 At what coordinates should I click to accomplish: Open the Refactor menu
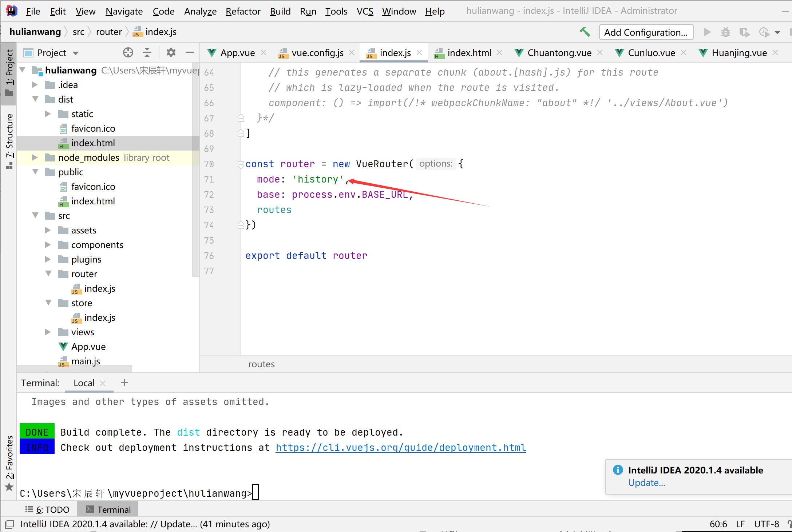pos(243,11)
